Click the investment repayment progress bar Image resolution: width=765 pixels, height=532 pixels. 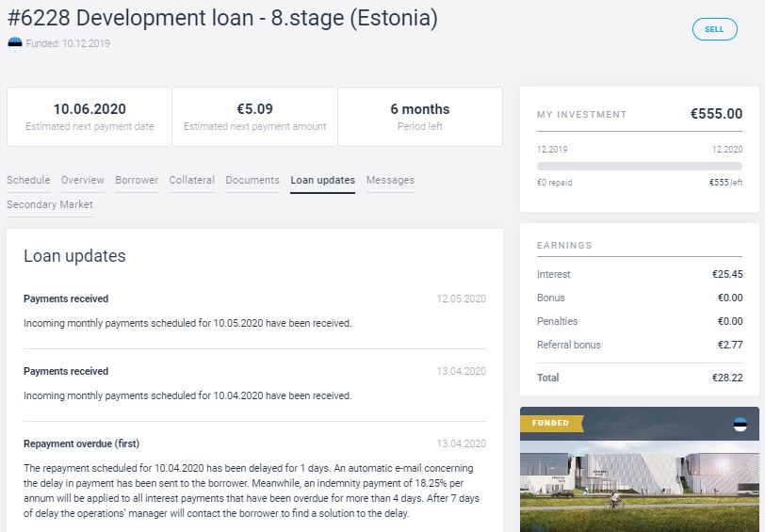[x=640, y=166]
